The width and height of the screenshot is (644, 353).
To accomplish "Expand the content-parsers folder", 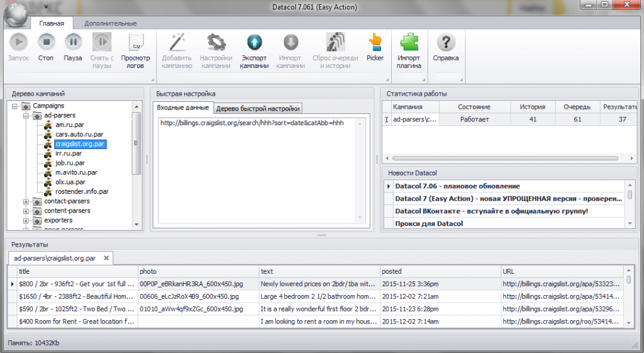I will click(26, 211).
